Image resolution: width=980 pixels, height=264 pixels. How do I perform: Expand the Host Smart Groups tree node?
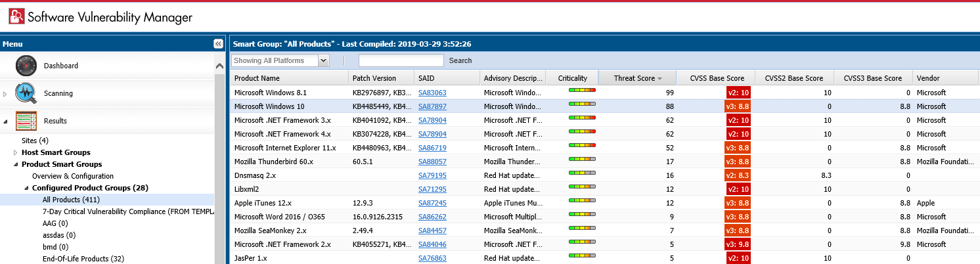(x=16, y=152)
